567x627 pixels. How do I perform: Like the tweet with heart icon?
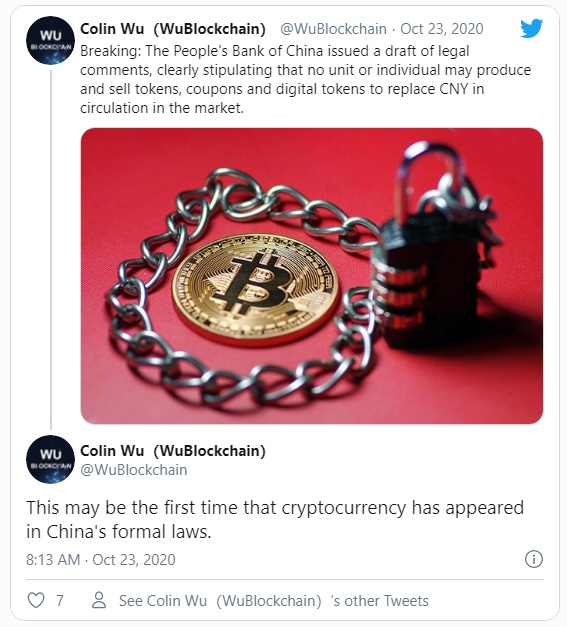click(36, 600)
